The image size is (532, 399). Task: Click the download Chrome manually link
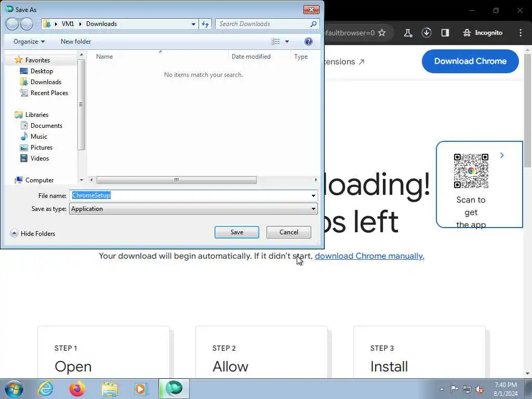click(369, 256)
